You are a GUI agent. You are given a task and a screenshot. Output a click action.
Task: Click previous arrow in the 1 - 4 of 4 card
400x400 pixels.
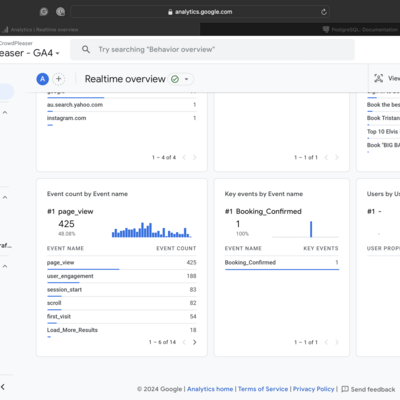click(184, 157)
